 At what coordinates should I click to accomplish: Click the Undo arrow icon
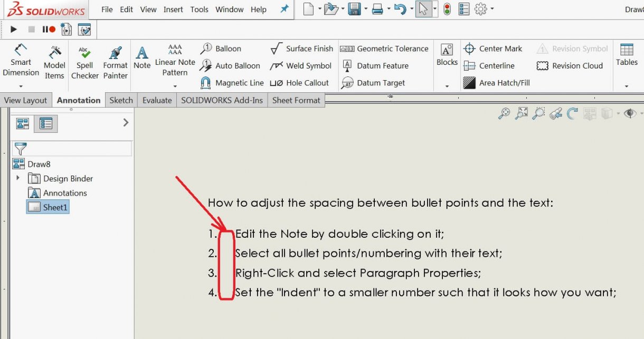[x=401, y=9]
